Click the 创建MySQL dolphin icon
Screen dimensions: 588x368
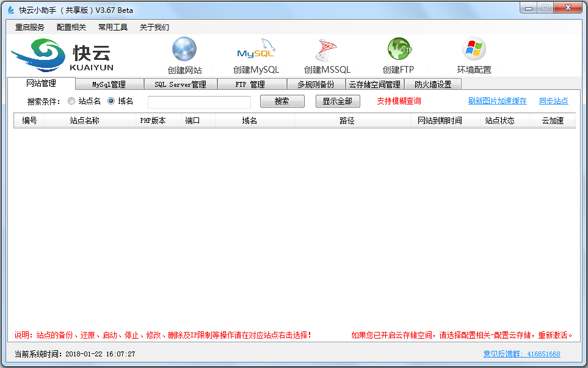[256, 50]
